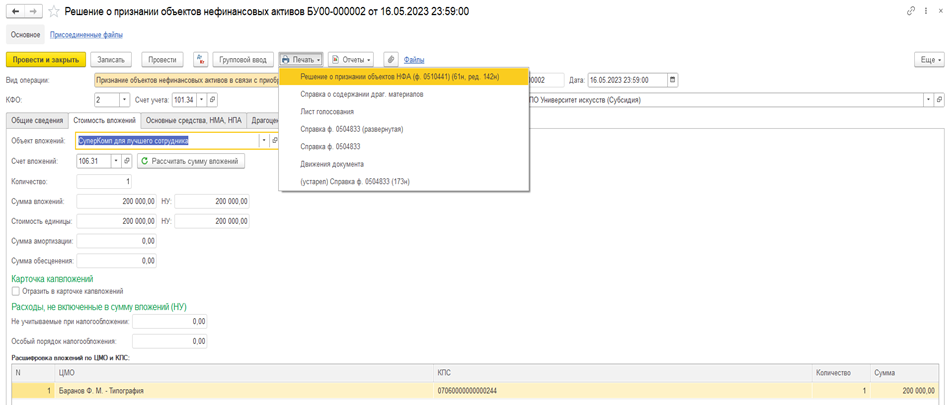Add document to favorites with star icon
The image size is (948, 405).
point(54,11)
